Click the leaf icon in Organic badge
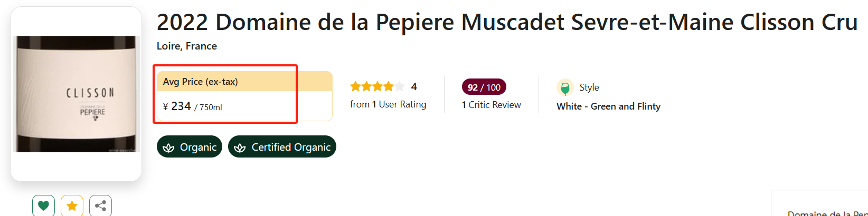 click(169, 148)
